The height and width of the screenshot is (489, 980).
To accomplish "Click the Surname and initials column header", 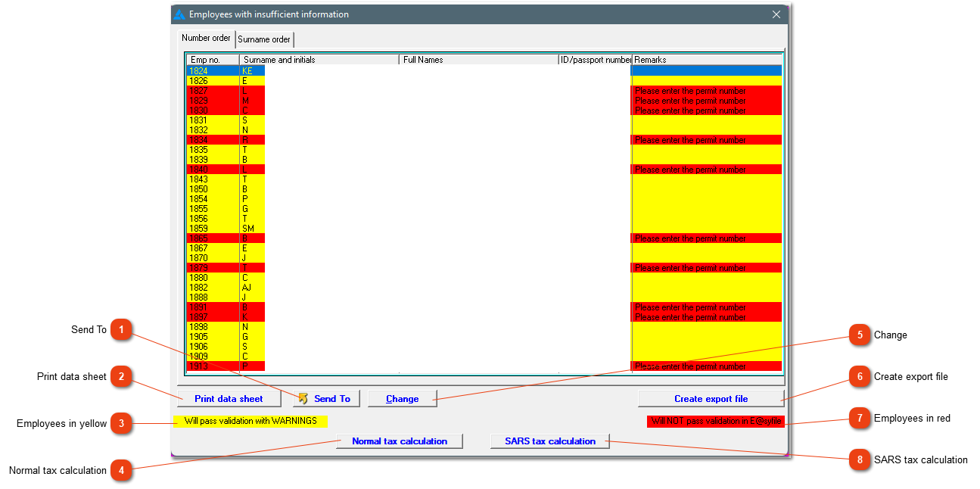I will 319,59.
